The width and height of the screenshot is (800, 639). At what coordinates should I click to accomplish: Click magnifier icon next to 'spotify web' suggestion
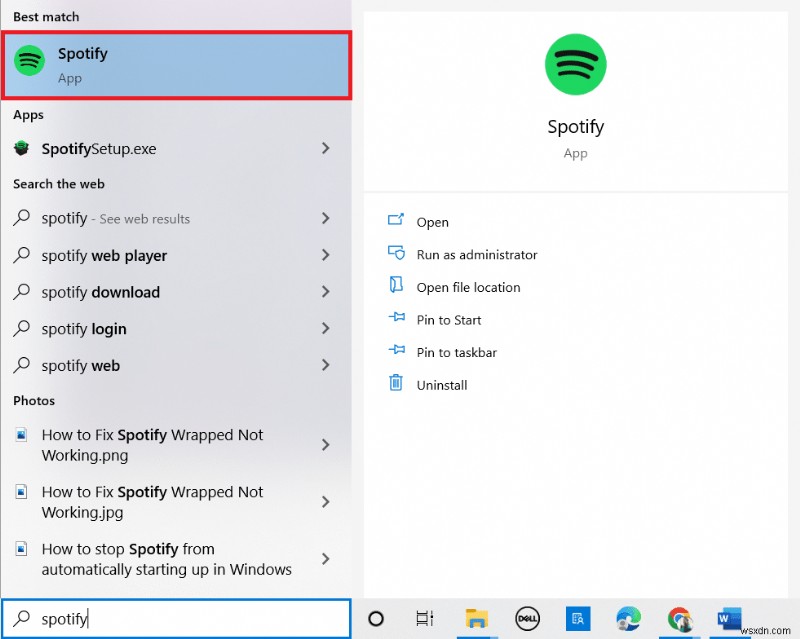tap(21, 365)
